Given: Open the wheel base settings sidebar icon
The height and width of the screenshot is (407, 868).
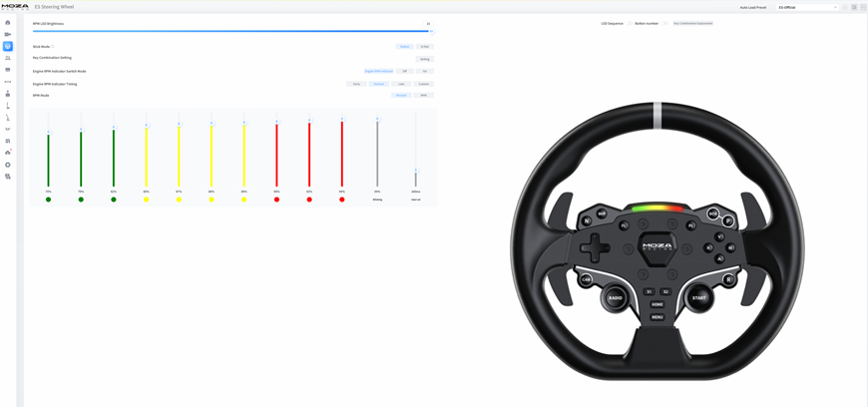Looking at the screenshot, I should [8, 34].
